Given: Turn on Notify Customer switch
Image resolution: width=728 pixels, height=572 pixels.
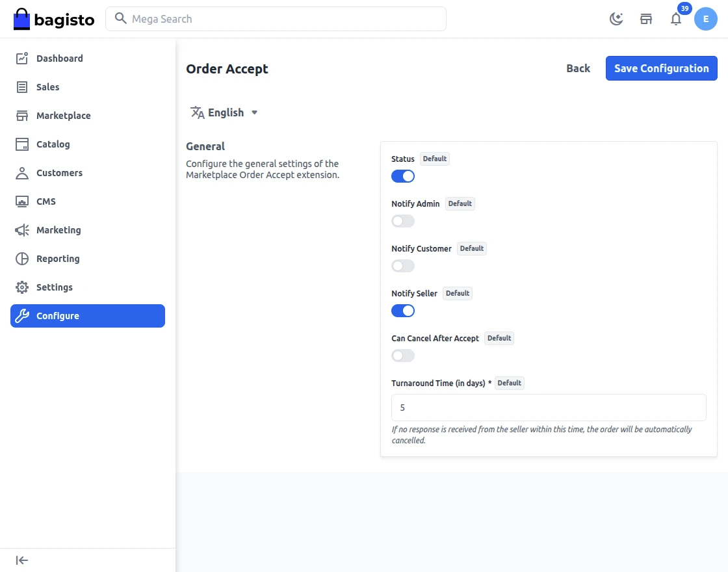Looking at the screenshot, I should [403, 266].
